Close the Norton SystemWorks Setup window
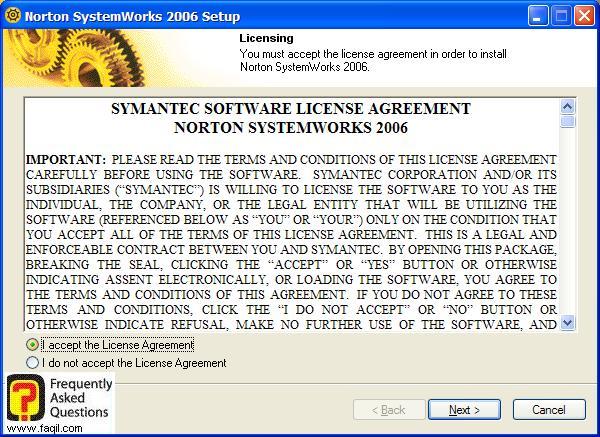Viewport: 600px width, 437px height. coord(585,16)
